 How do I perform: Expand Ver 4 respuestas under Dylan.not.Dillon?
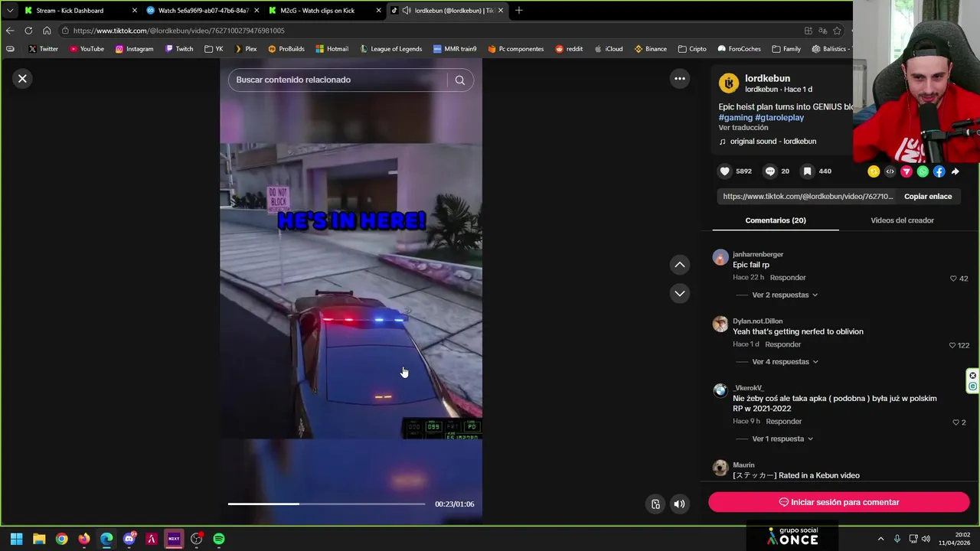tap(786, 361)
